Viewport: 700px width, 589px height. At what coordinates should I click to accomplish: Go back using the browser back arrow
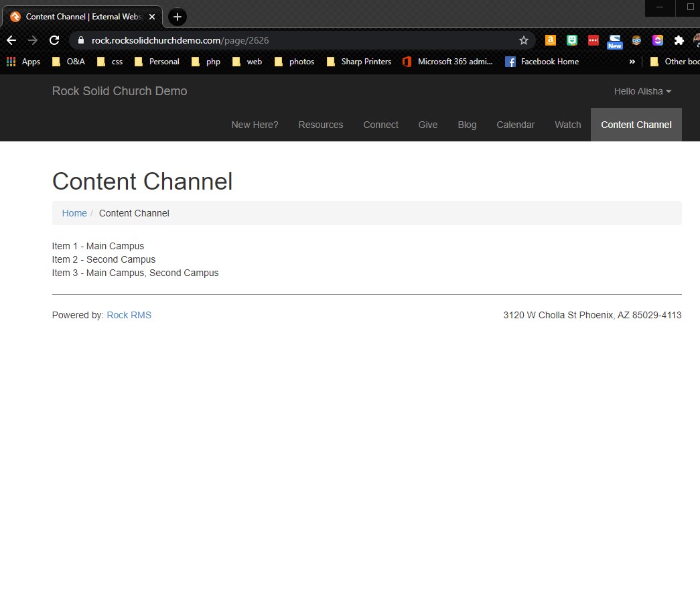pyautogui.click(x=11, y=41)
